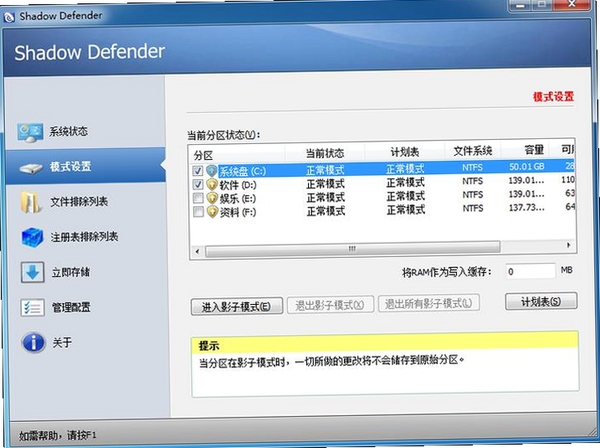
Task: Sort by the 分区 column header
Action: click(x=237, y=155)
